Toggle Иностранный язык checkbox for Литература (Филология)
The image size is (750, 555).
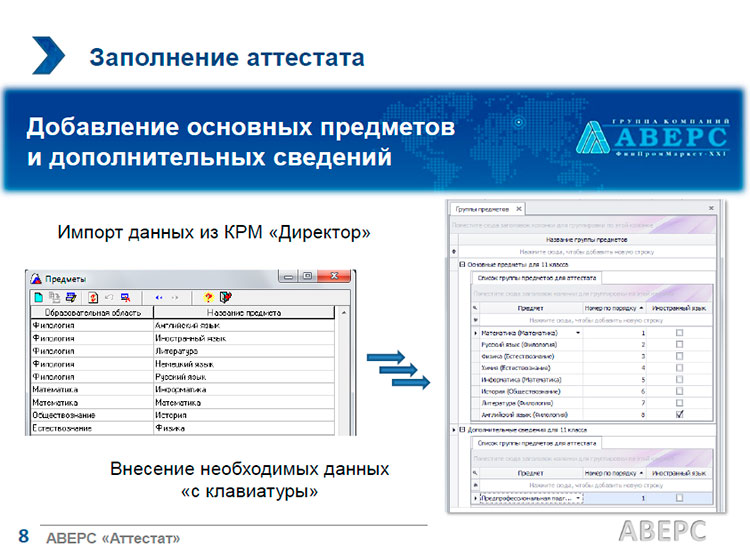pos(679,403)
